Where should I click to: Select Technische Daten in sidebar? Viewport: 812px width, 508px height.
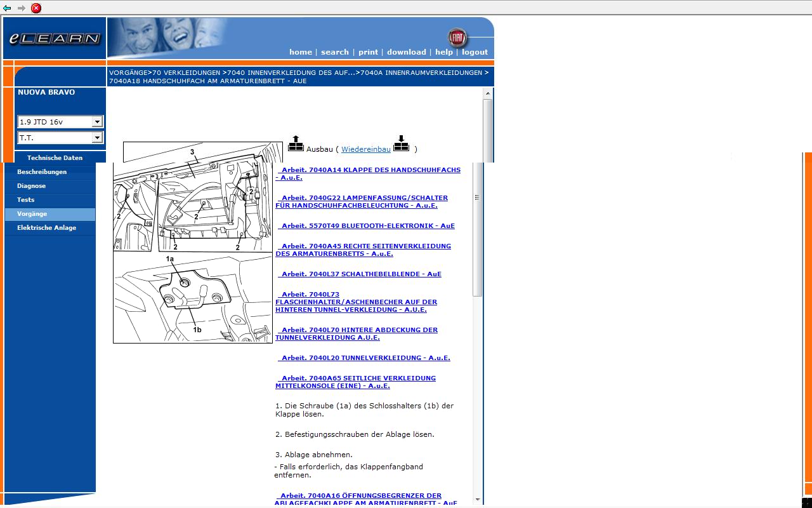(55, 157)
